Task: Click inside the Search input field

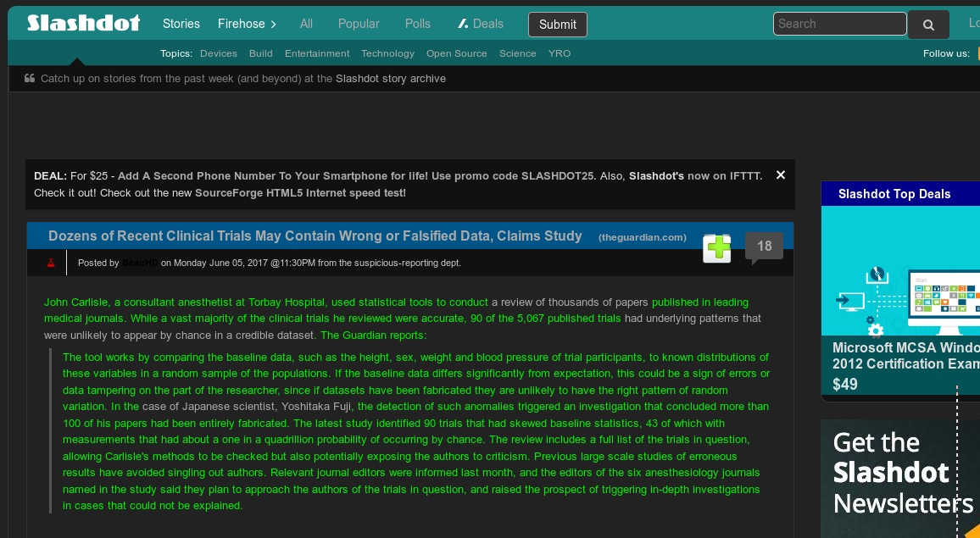Action: [838, 23]
